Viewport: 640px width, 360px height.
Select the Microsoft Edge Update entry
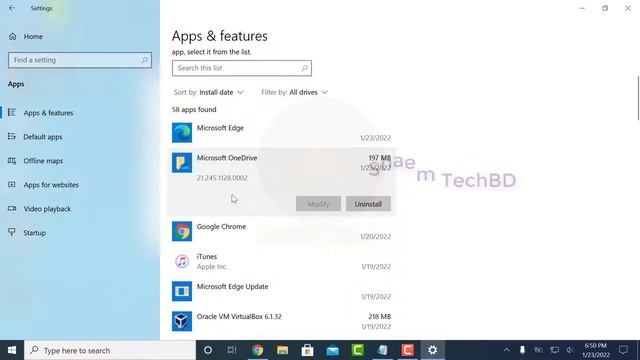pyautogui.click(x=281, y=291)
